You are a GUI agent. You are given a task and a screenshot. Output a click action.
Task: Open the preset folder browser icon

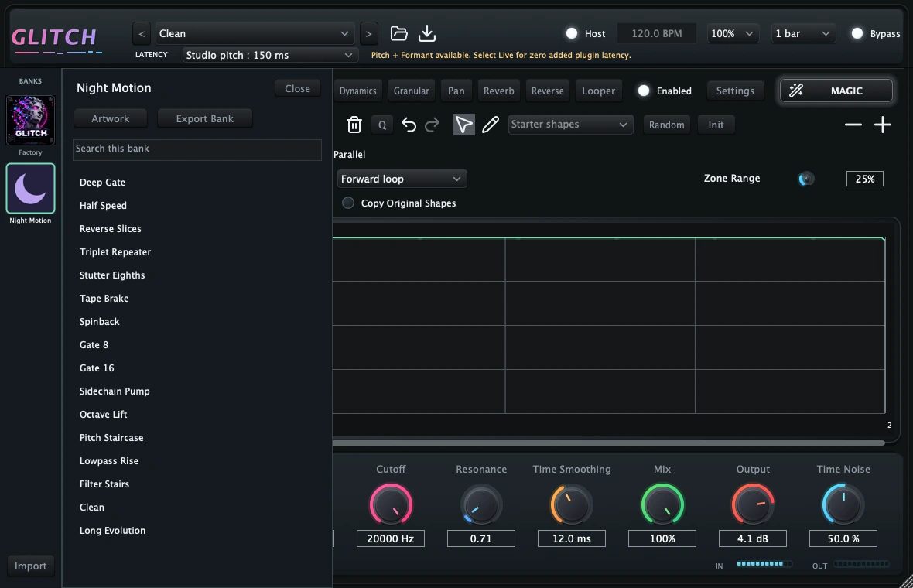[x=398, y=33]
